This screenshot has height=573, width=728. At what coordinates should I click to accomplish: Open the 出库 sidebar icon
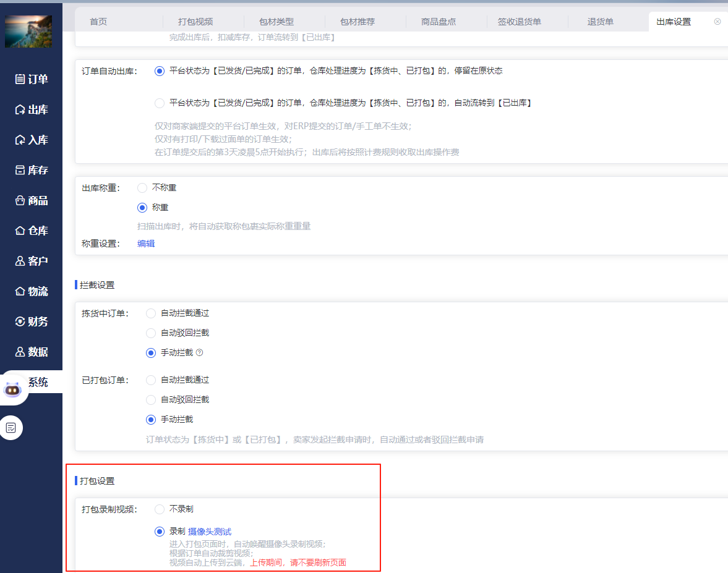[x=20, y=109]
